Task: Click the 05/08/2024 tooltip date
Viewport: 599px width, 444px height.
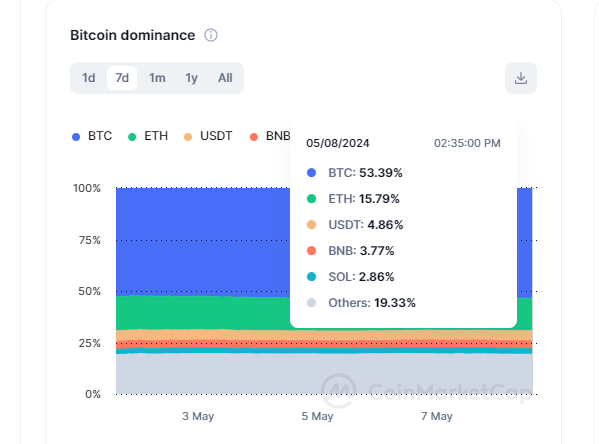Action: (338, 143)
